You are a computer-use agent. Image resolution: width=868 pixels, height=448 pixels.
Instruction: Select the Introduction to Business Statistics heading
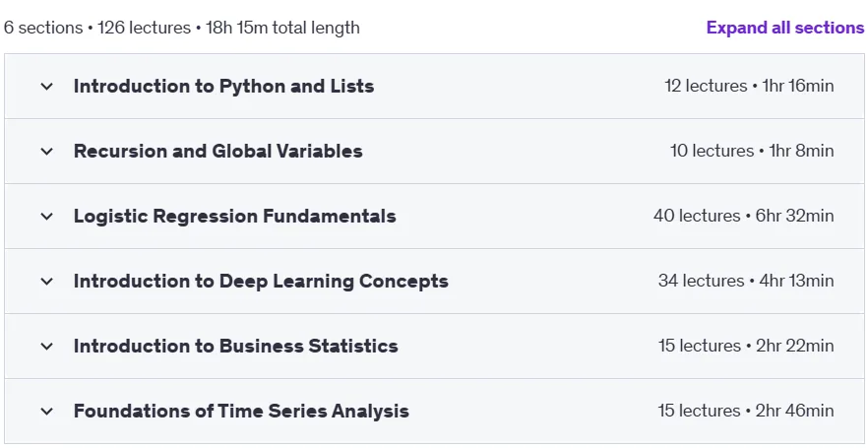coord(236,347)
